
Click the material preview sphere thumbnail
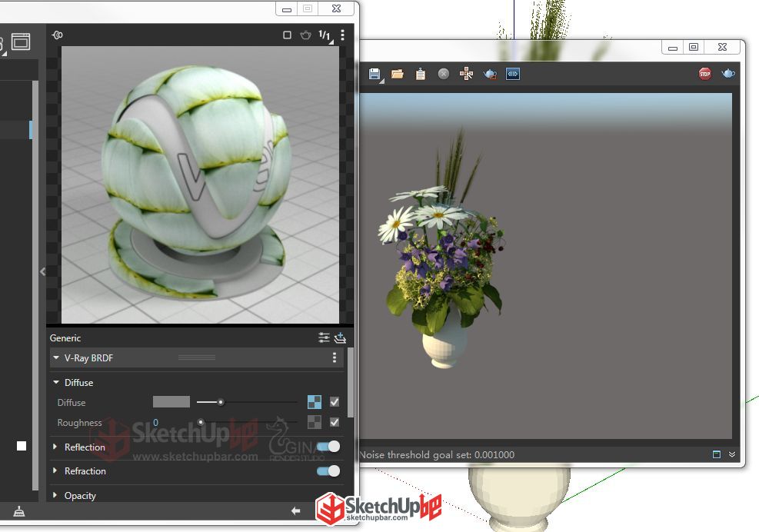point(200,185)
